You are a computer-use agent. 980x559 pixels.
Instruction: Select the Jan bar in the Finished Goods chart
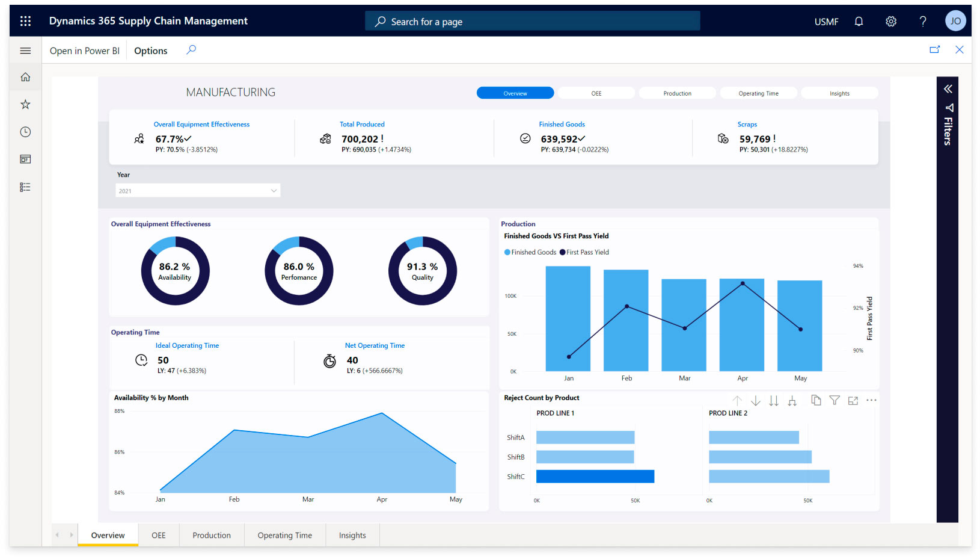568,319
